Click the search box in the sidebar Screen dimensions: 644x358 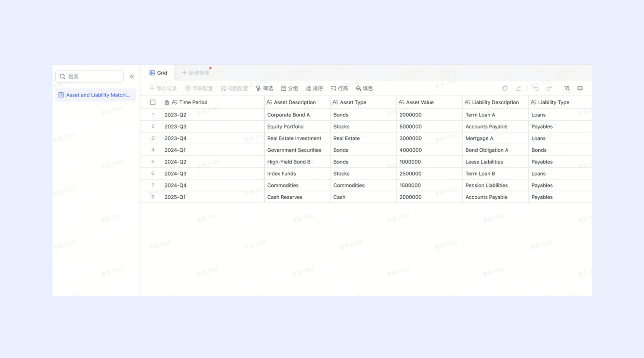point(90,77)
